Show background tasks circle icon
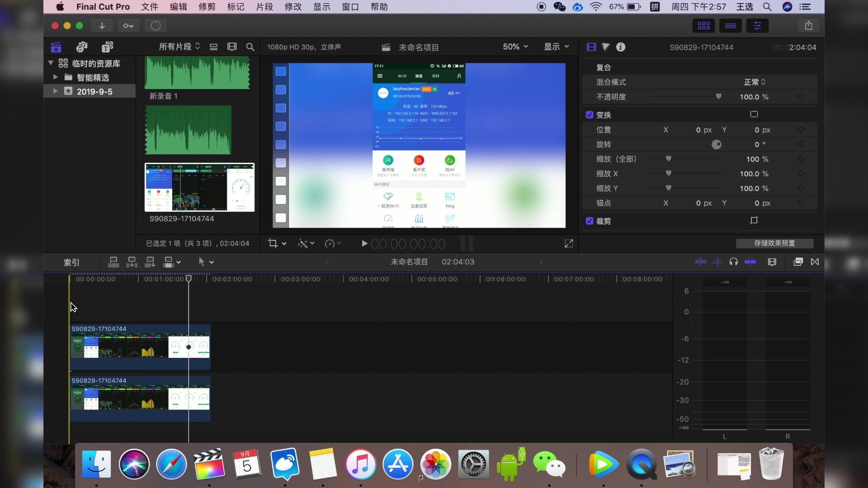Image resolution: width=868 pixels, height=488 pixels. pyautogui.click(x=156, y=26)
